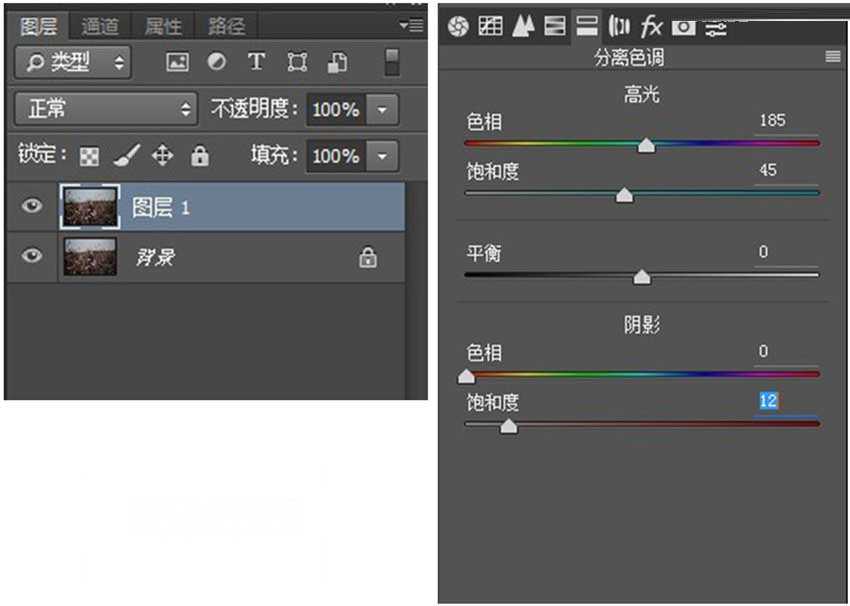Open the HSL/Grayscale panel icon
Viewport: 850px width, 606px height.
[554, 27]
